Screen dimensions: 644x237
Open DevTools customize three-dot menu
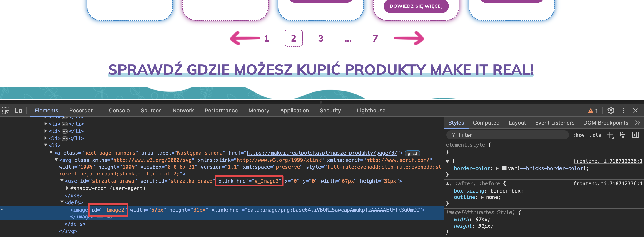[624, 110]
